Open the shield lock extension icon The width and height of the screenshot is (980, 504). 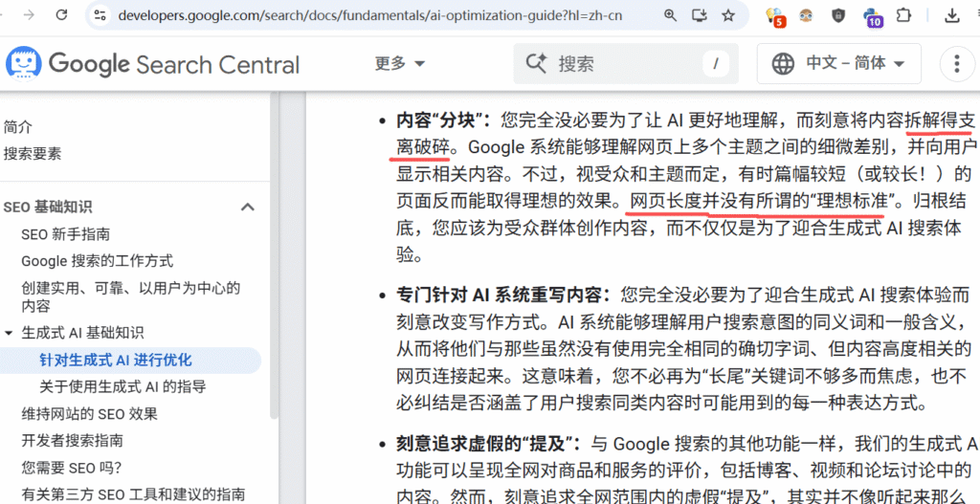pos(838,15)
